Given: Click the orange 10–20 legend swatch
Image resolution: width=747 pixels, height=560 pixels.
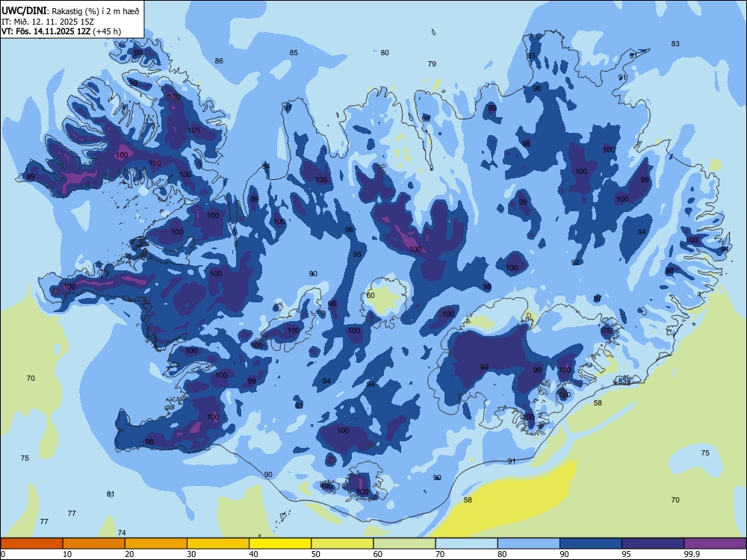Looking at the screenshot, I should tap(94, 544).
